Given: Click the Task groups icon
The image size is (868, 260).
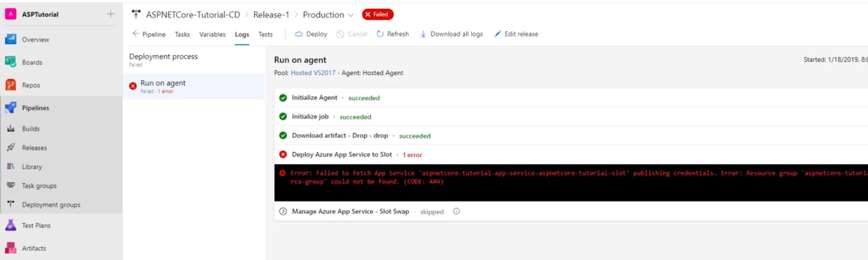Looking at the screenshot, I should (x=11, y=186).
